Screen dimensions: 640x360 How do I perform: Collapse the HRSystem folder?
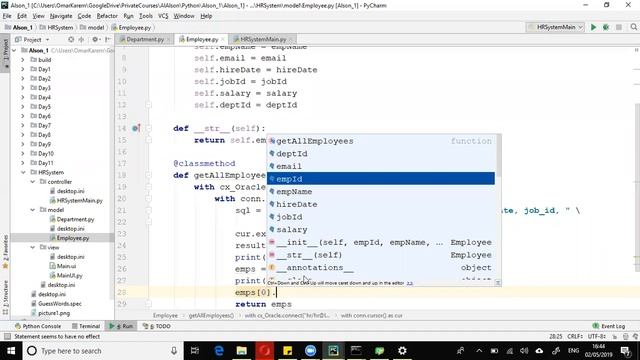pyautogui.click(x=23, y=172)
